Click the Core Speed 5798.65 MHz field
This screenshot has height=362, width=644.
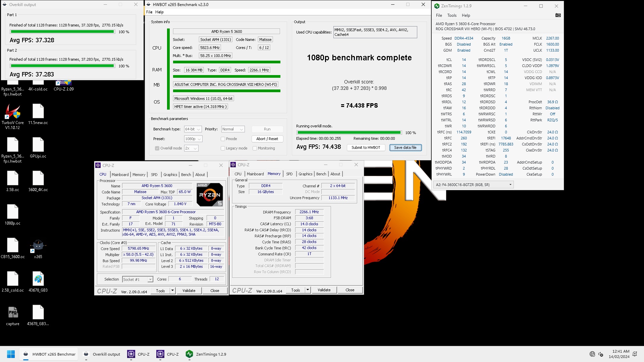138,249
